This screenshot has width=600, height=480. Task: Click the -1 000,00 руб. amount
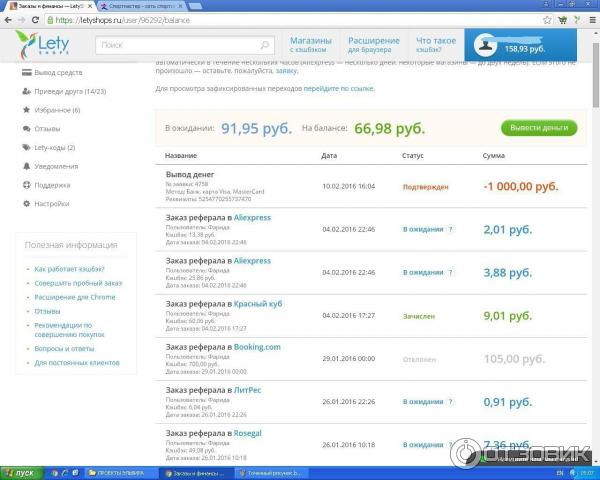click(521, 187)
